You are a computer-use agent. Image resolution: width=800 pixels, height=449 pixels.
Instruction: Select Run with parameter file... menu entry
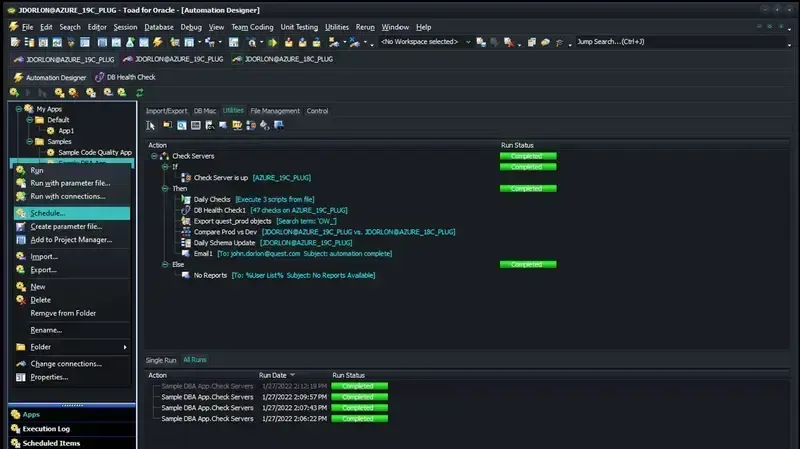[72, 183]
